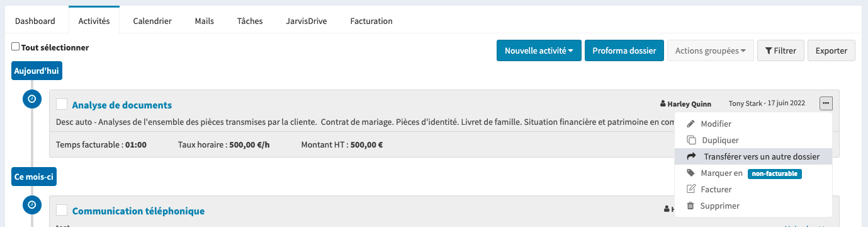Switch to the Calendrier tab
The height and width of the screenshot is (227, 868).
point(152,21)
